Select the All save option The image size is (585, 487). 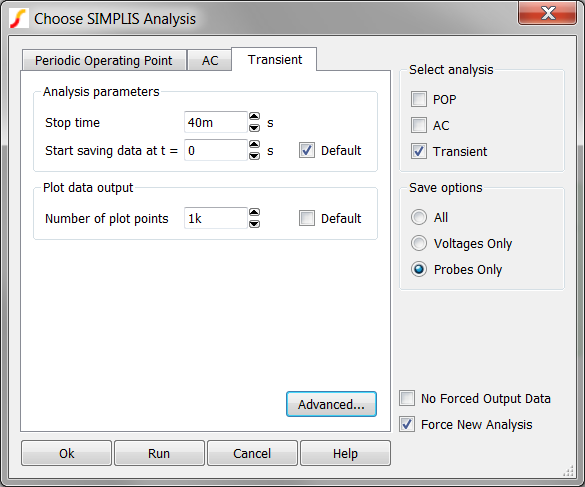pos(419,217)
